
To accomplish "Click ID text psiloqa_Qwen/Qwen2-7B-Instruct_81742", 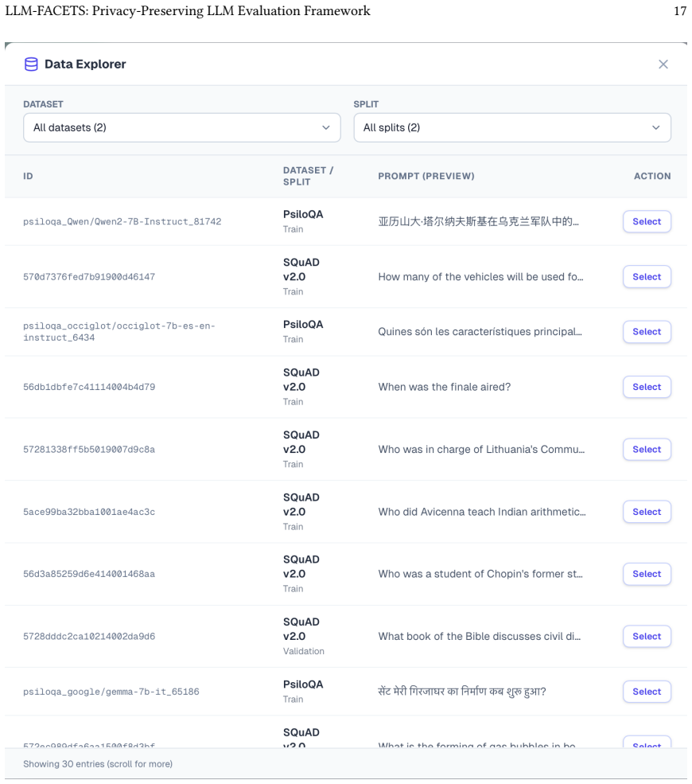I will [122, 221].
